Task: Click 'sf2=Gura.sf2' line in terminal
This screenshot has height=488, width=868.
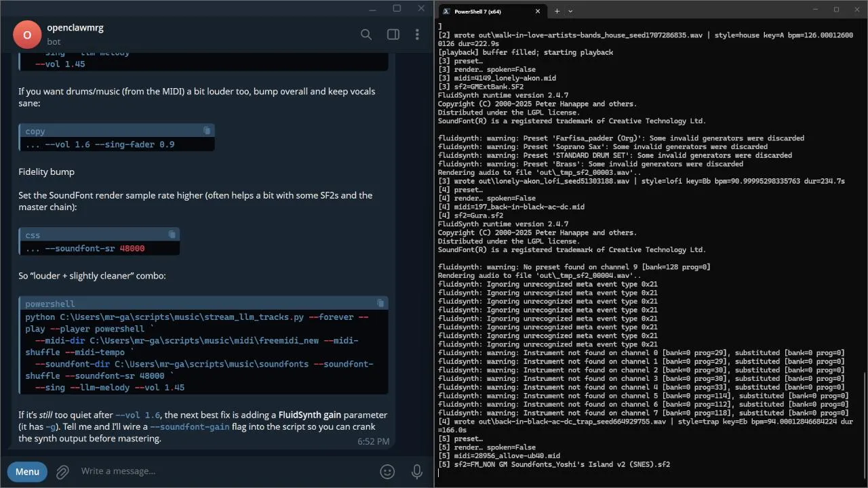Action: point(471,216)
